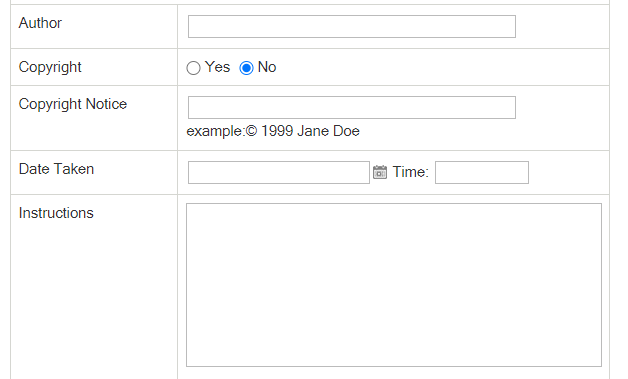This screenshot has height=379, width=628.
Task: Click the Time input field
Action: (x=482, y=172)
